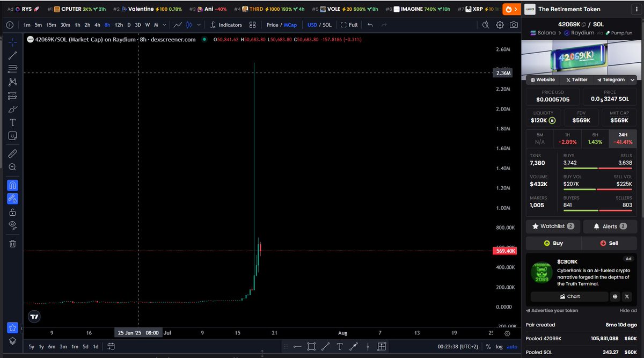The width and height of the screenshot is (644, 358).
Task: Select candlestick chart style icon
Action: [189, 25]
